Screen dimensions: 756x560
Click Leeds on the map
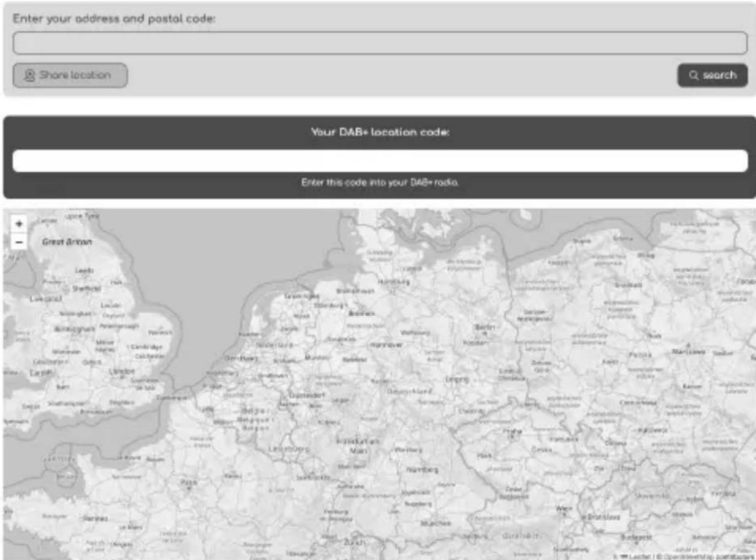(84, 270)
